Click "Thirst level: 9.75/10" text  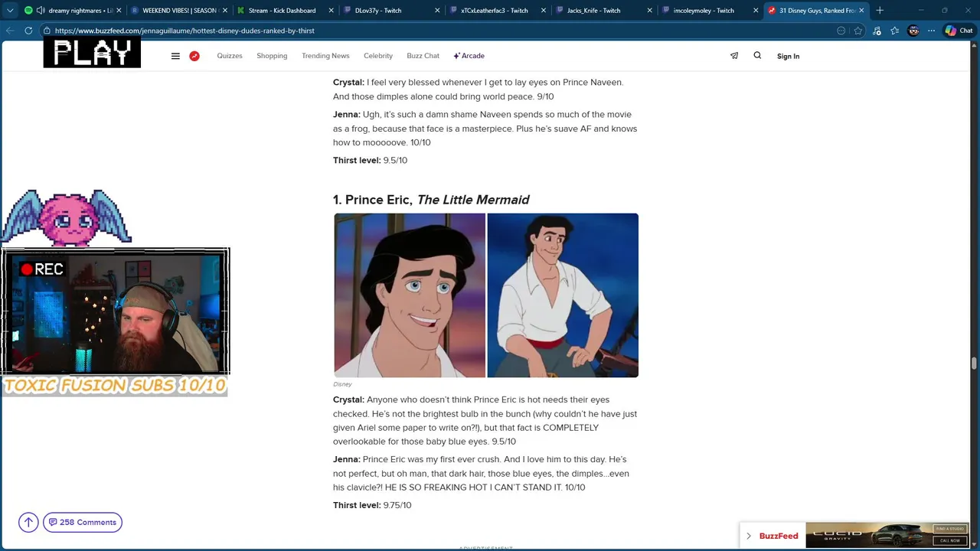click(x=372, y=505)
